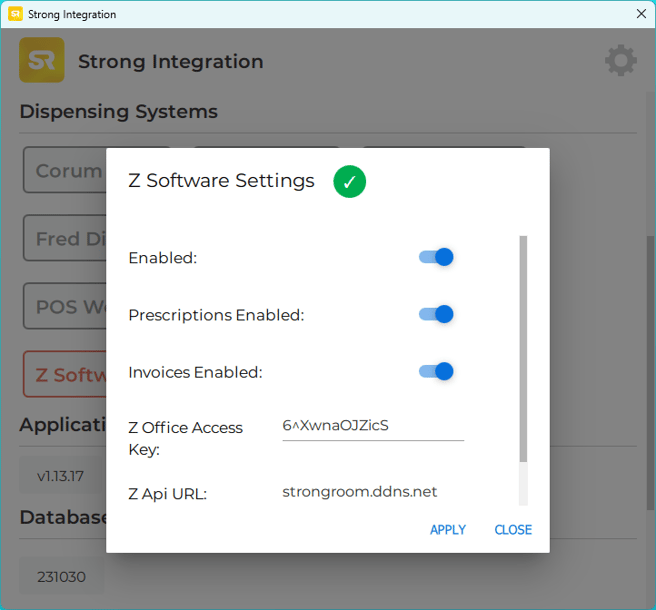Open settings with the gear icon
This screenshot has height=610, width=656.
coord(621,60)
